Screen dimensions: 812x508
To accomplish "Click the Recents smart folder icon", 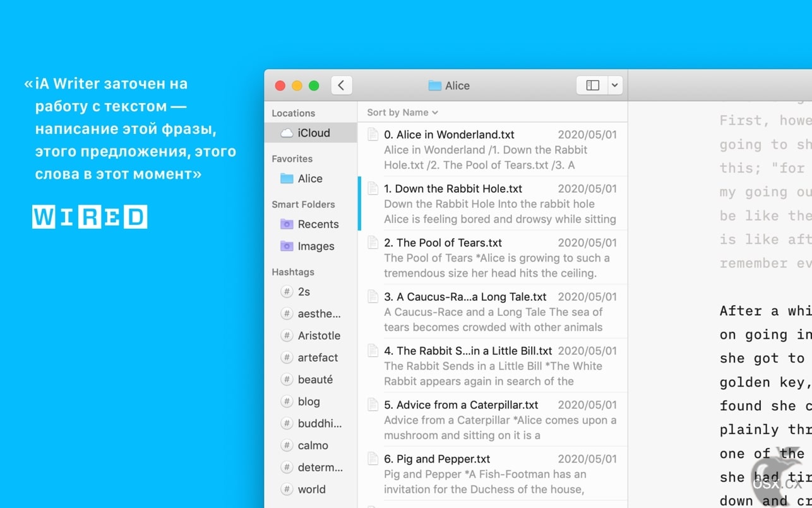I will (x=287, y=224).
